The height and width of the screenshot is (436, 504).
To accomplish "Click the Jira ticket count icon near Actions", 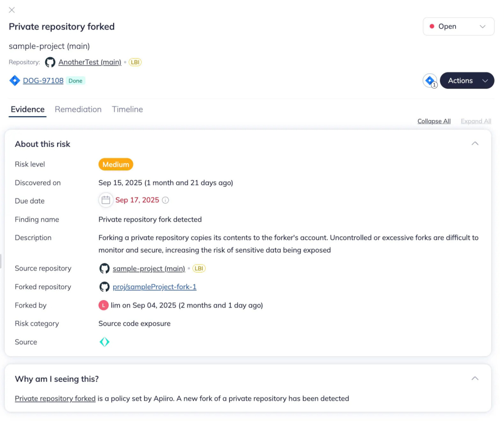I will [x=430, y=80].
